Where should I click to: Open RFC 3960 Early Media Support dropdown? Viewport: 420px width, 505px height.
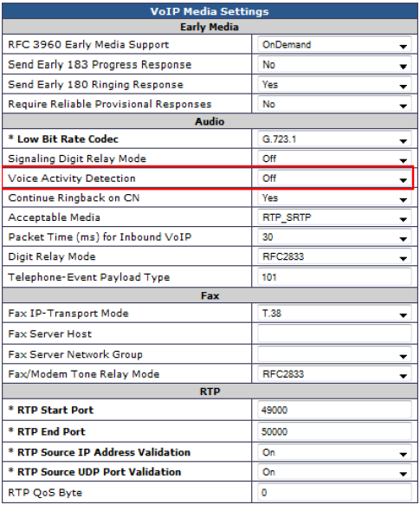(x=334, y=44)
